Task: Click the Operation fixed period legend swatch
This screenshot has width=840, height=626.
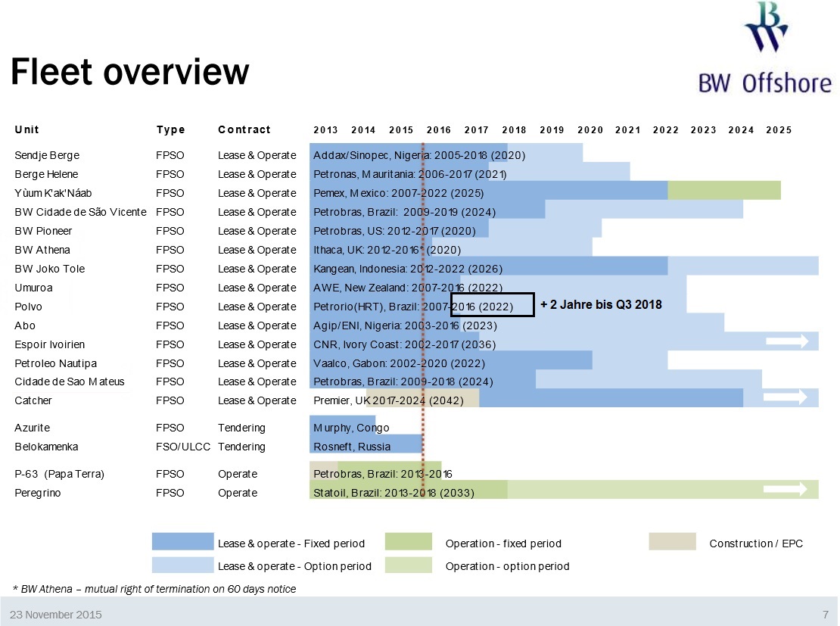Action: (x=408, y=541)
